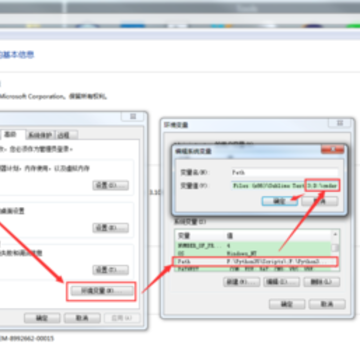Click the 变量 column header
360x360 pixels.
tap(200, 236)
